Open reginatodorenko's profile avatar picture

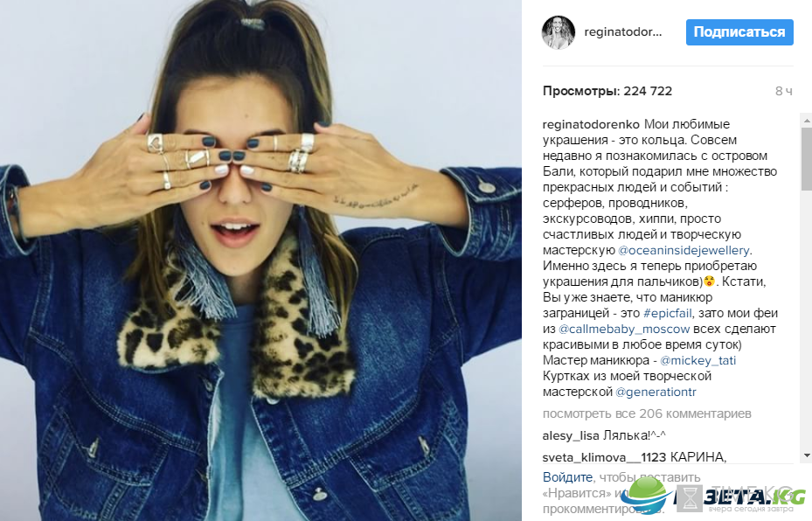click(559, 32)
